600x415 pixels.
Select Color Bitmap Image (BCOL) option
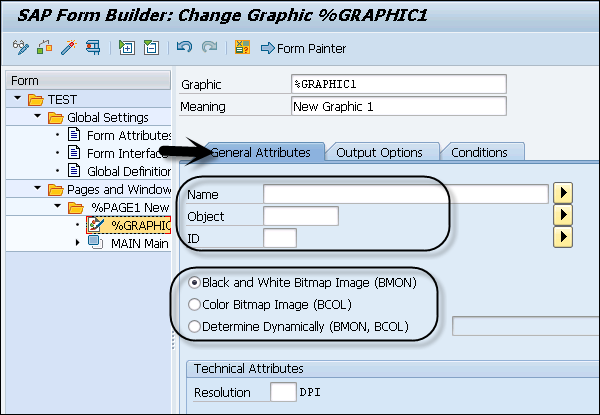195,304
